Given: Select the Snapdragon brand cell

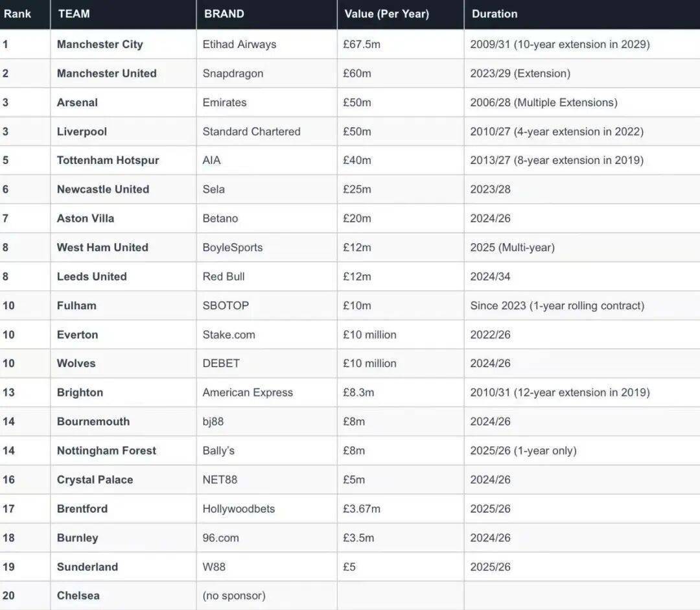Looking at the screenshot, I should click(233, 73).
